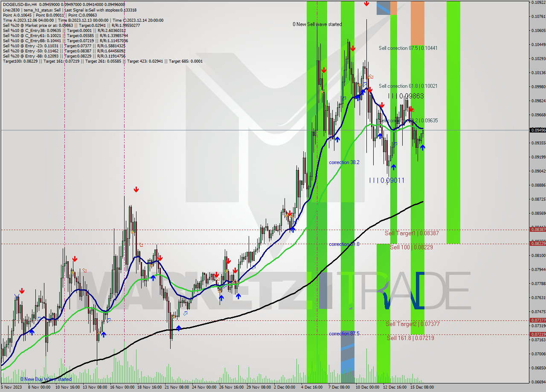Click the 0.09980 price axis label
The height and width of the screenshot is (392, 546).
point(538,87)
